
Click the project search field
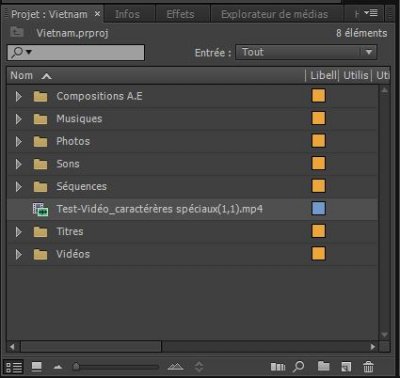[76, 52]
